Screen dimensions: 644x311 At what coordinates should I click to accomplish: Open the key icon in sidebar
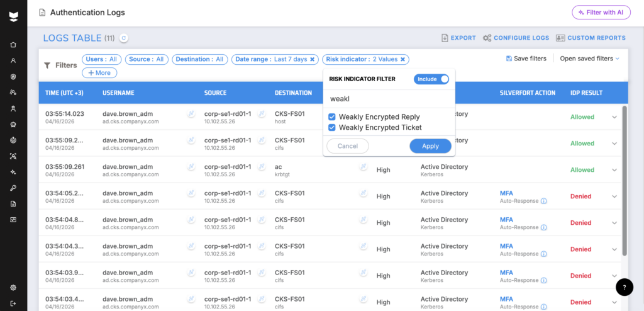(x=13, y=188)
